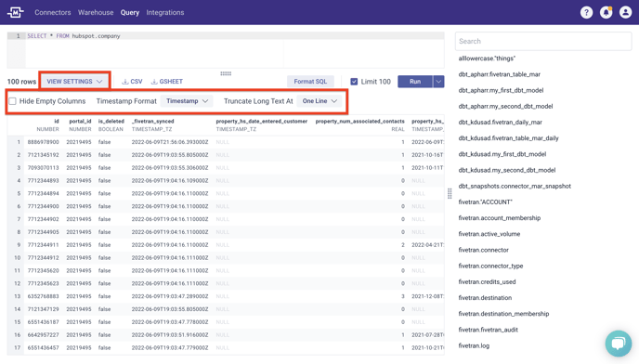Select table fivetran.fivetran_audit
Screen dimensions: 639x364
[488, 330]
